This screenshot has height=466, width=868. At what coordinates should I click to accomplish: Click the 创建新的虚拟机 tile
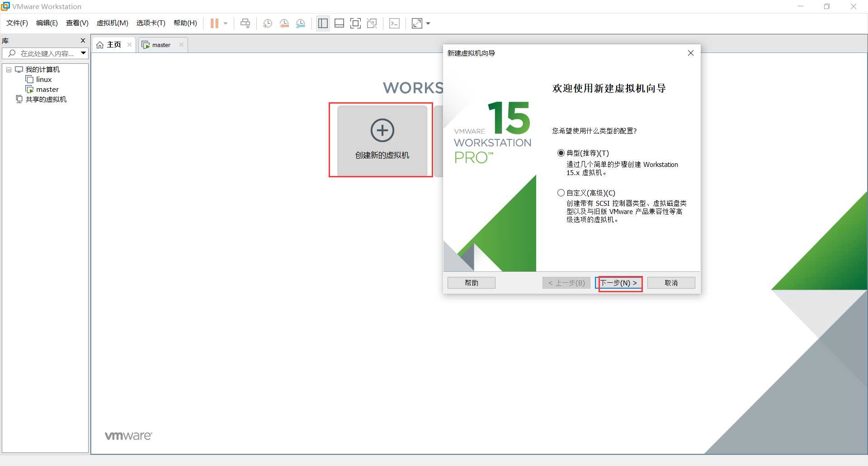click(382, 140)
